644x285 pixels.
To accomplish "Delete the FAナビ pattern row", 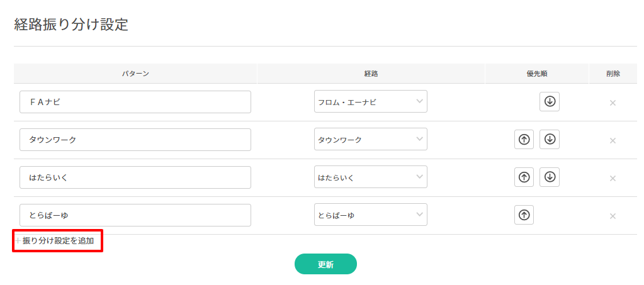I will [x=613, y=103].
